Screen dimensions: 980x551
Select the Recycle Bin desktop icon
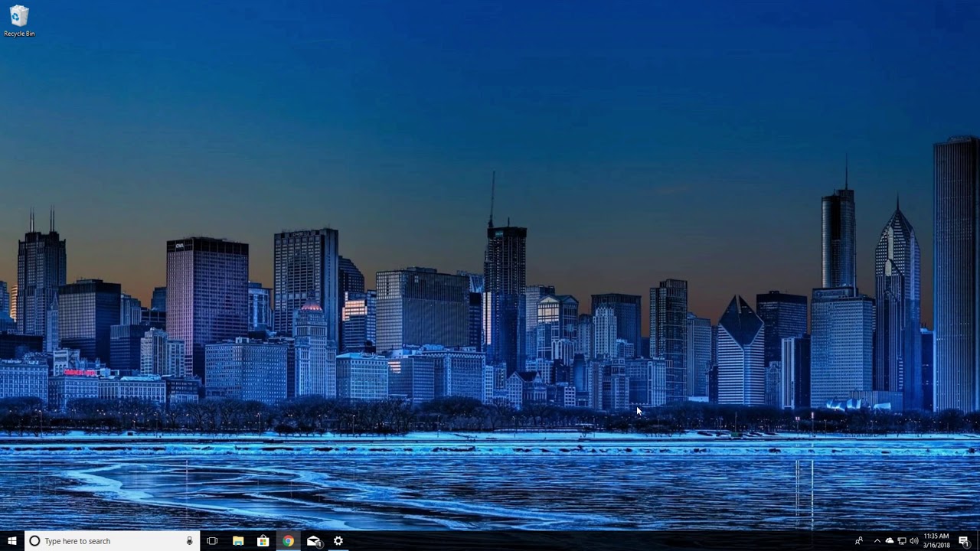tap(19, 21)
